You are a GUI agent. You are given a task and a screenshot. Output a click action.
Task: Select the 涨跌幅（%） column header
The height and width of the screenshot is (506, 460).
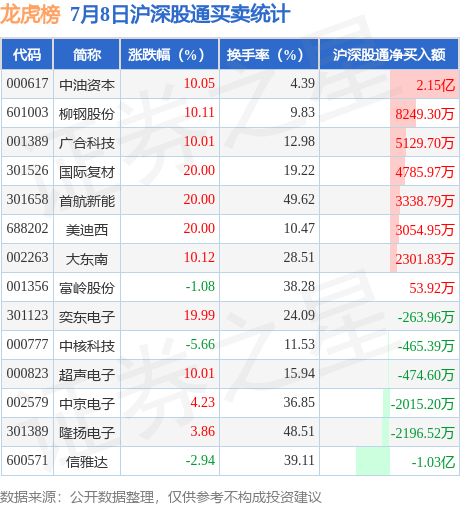(169, 54)
